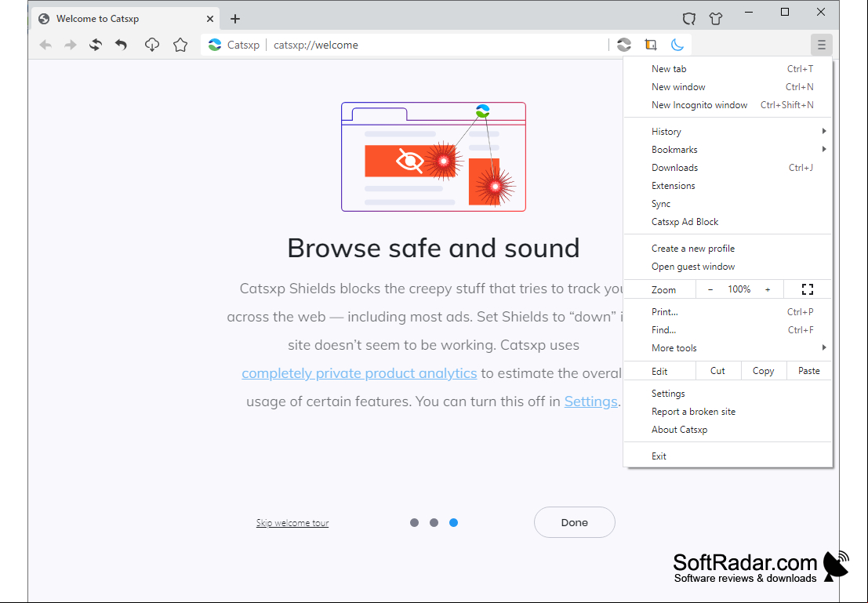
Task: Follow the Settings link in the paragraph
Action: click(590, 401)
